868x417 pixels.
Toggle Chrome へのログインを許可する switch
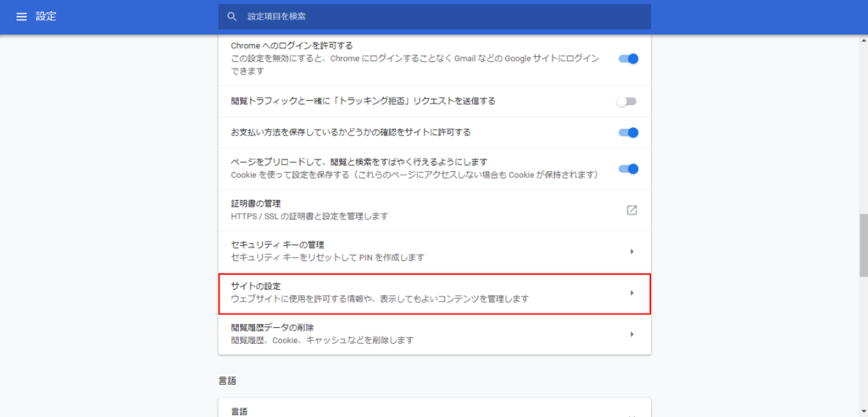click(628, 58)
